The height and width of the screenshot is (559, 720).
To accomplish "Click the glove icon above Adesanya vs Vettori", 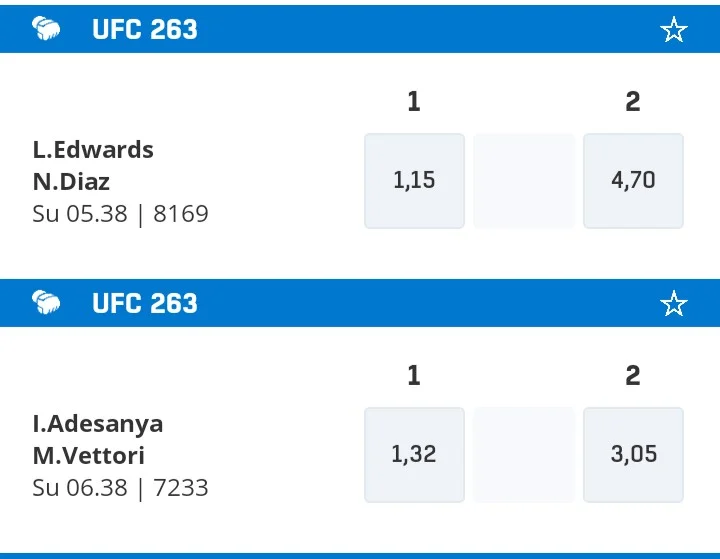I will click(46, 303).
